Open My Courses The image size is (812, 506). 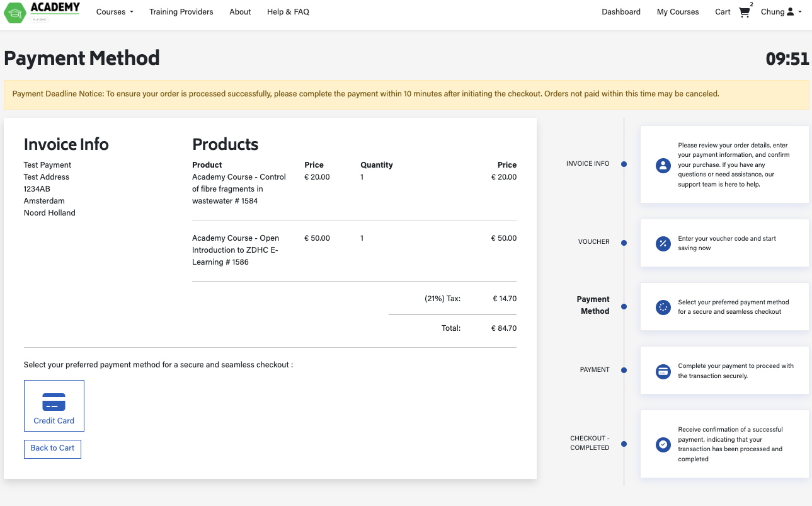pos(678,12)
